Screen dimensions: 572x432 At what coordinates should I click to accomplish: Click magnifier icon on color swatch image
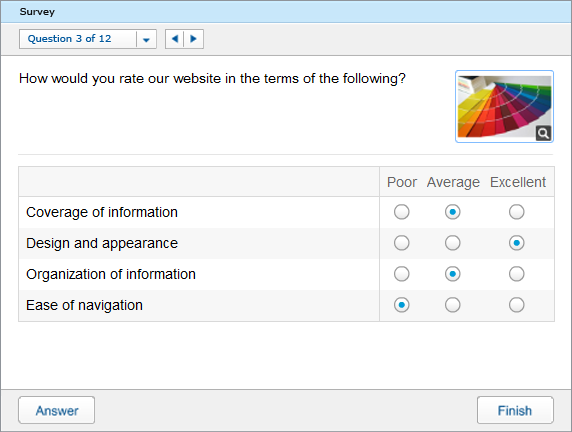(543, 133)
